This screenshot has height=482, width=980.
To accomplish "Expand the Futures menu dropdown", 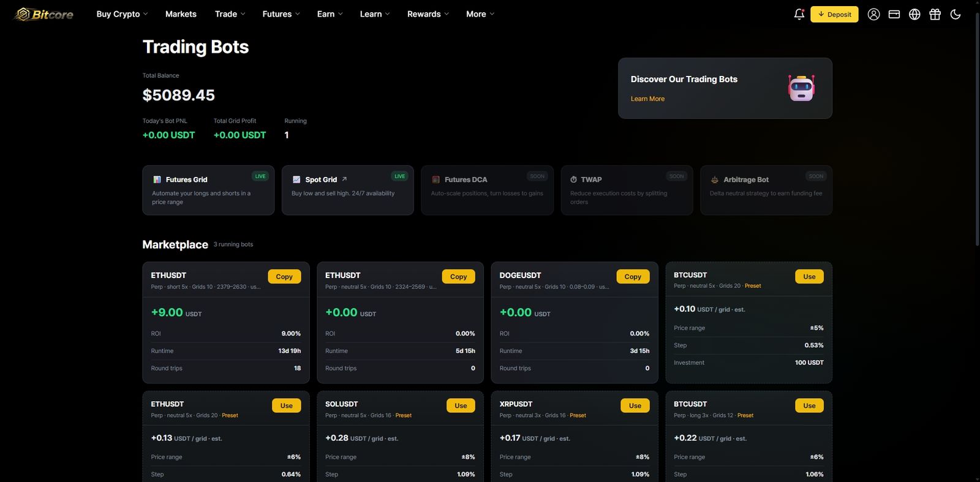I will click(x=281, y=14).
